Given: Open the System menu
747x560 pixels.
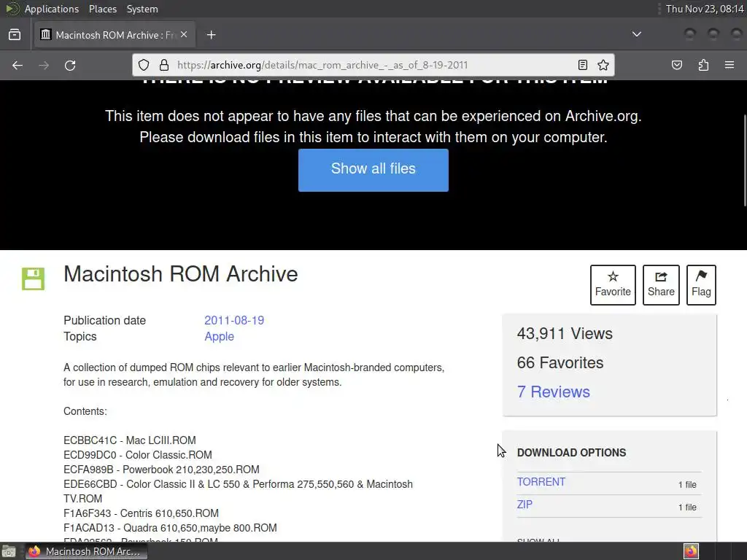Looking at the screenshot, I should (x=142, y=9).
